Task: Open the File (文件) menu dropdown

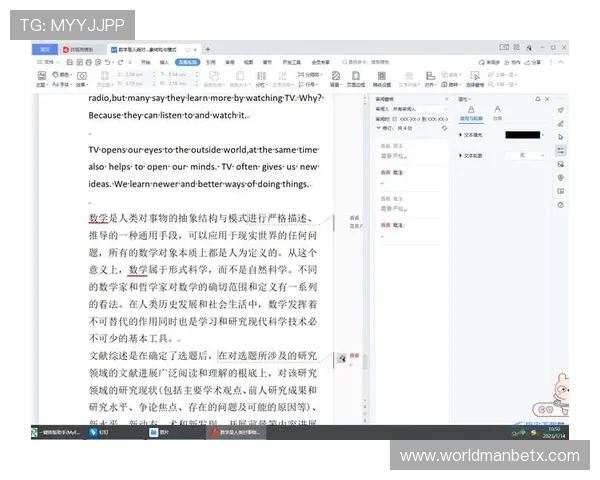Action: point(48,62)
